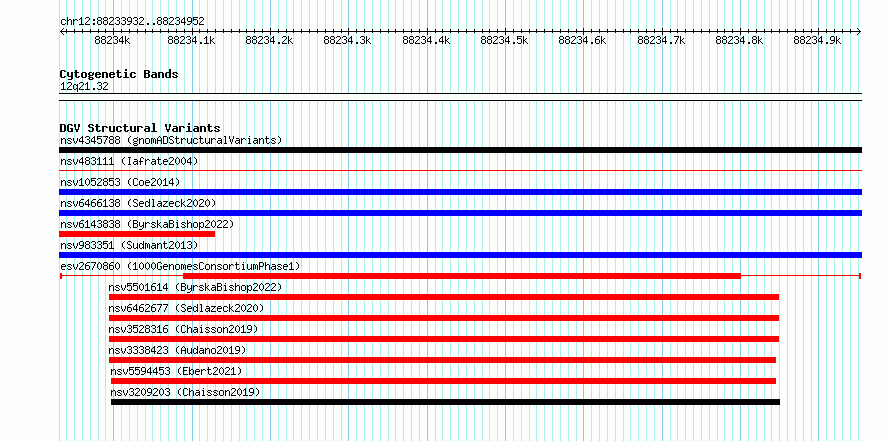Click the red bar under nsv3528316
890x441 pixels.
point(444,339)
